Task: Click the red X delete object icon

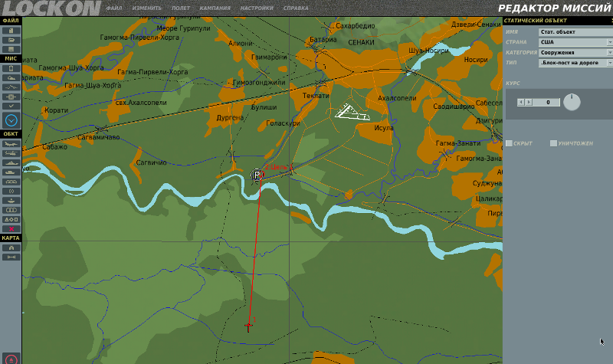Action: pos(11,228)
